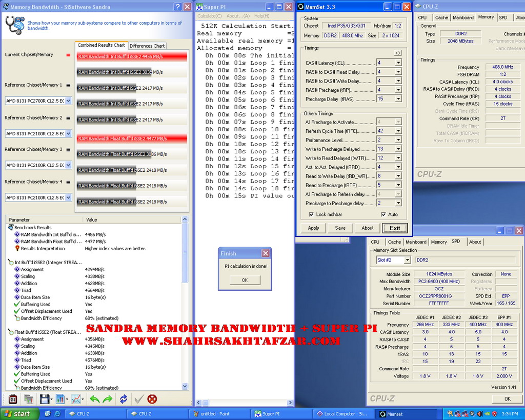Click the blue refresh arrows icon in Sandra
This screenshot has height=420, width=525.
pyautogui.click(x=124, y=399)
